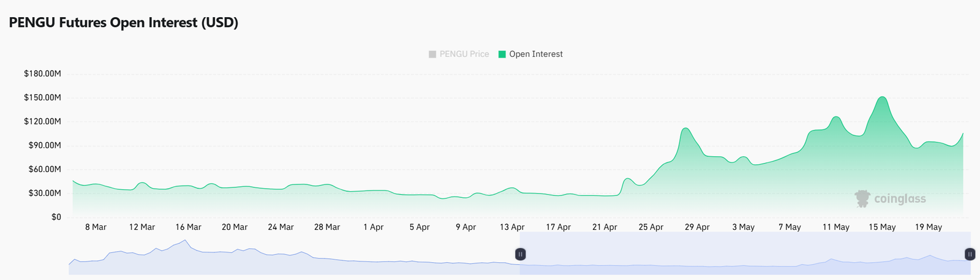Toggle the Open Interest legend series
Screen dimensions: 980x280
(x=530, y=54)
